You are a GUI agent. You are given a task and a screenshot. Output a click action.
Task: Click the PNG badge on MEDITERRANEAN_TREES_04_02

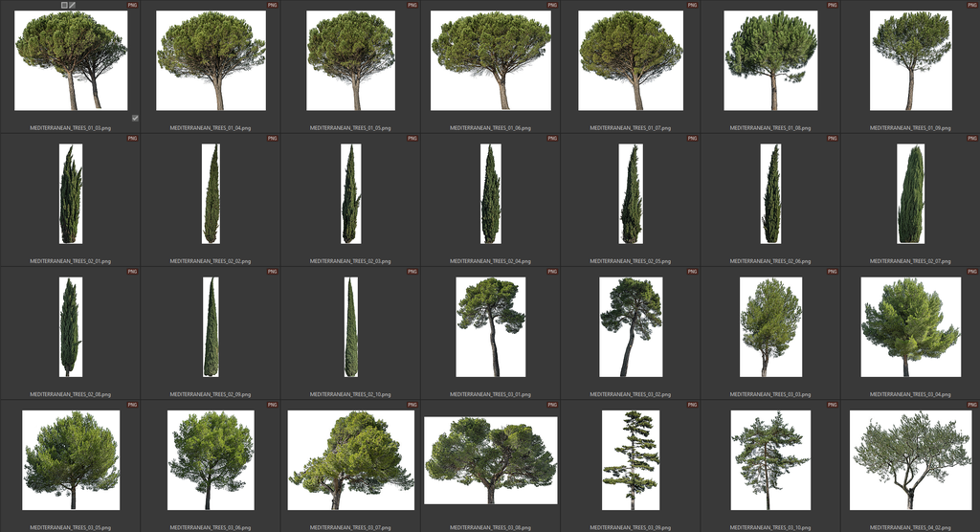[972, 405]
